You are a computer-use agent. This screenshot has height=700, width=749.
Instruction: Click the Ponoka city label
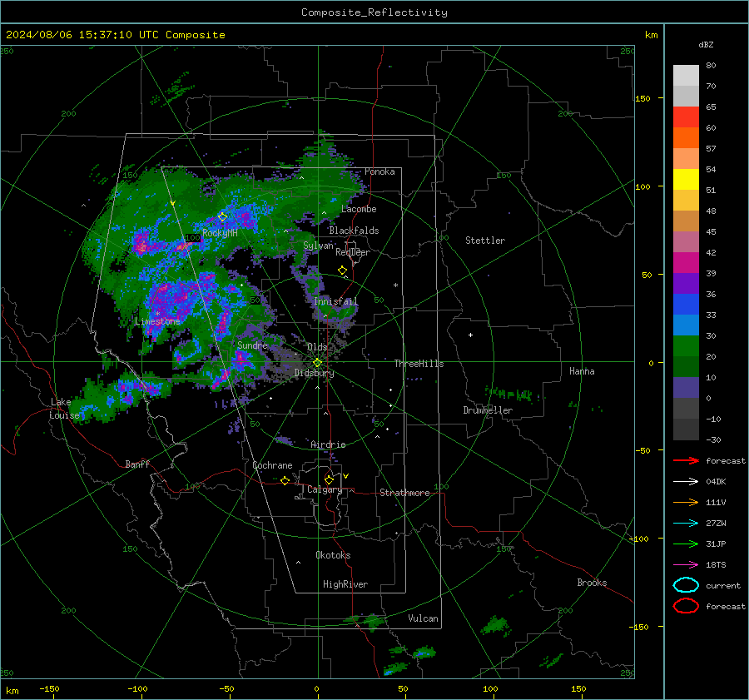point(379,171)
